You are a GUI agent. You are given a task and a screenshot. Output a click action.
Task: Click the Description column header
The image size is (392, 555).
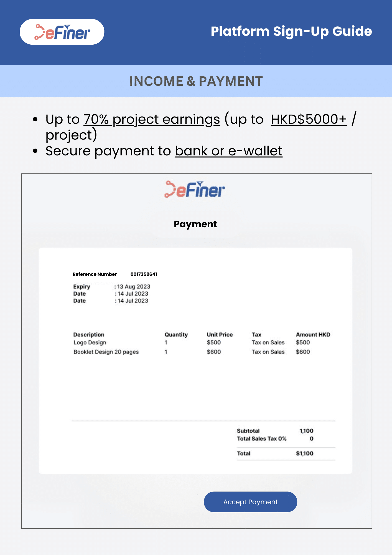[89, 335]
